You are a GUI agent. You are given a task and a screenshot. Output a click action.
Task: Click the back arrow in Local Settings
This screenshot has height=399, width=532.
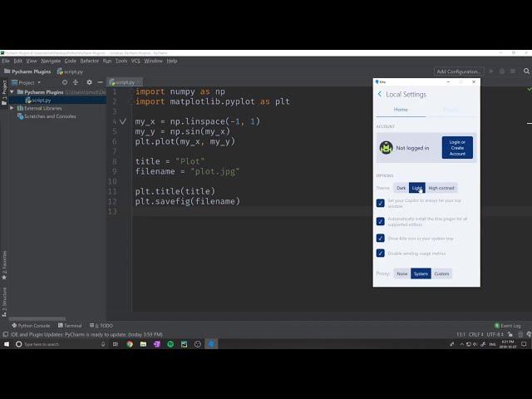tap(380, 94)
